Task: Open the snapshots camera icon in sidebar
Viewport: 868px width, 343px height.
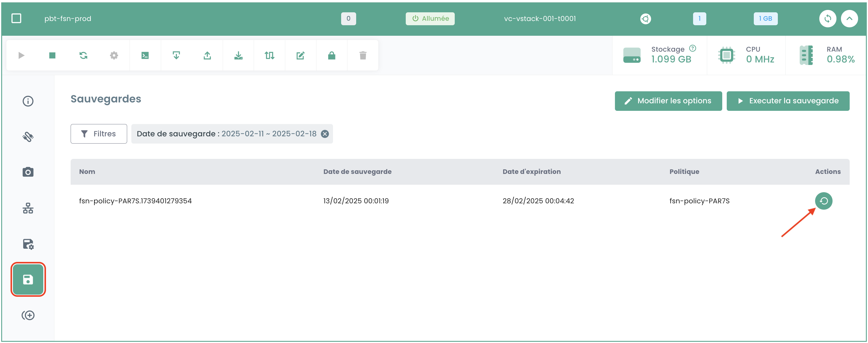Action: [28, 172]
